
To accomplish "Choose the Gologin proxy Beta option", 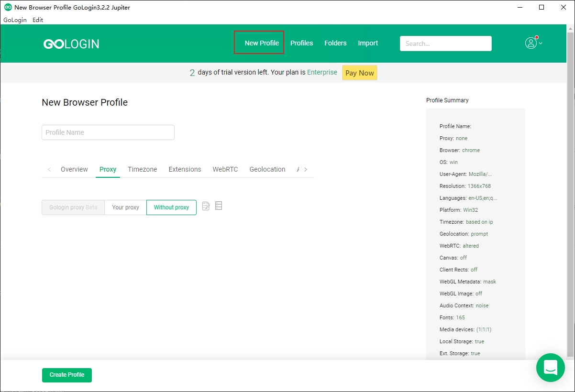I will coord(73,207).
